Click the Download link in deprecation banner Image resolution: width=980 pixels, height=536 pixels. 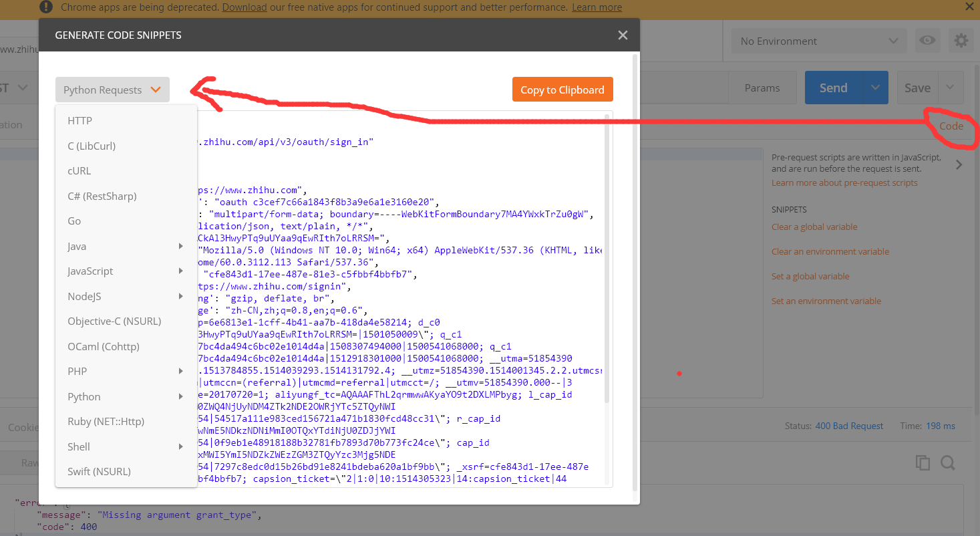click(244, 7)
